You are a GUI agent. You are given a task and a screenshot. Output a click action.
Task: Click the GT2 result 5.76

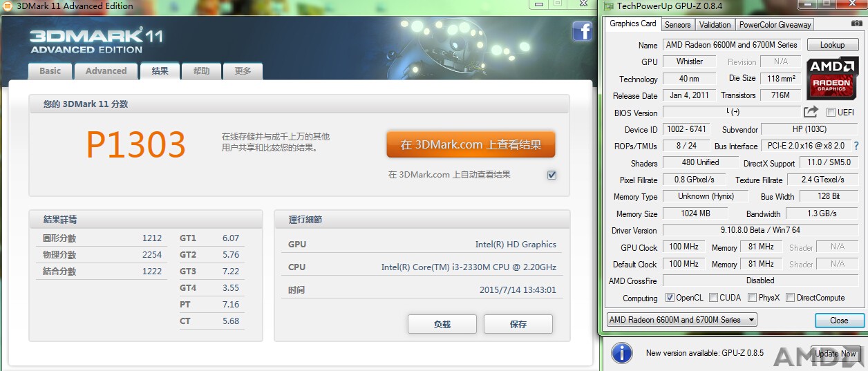pos(231,255)
